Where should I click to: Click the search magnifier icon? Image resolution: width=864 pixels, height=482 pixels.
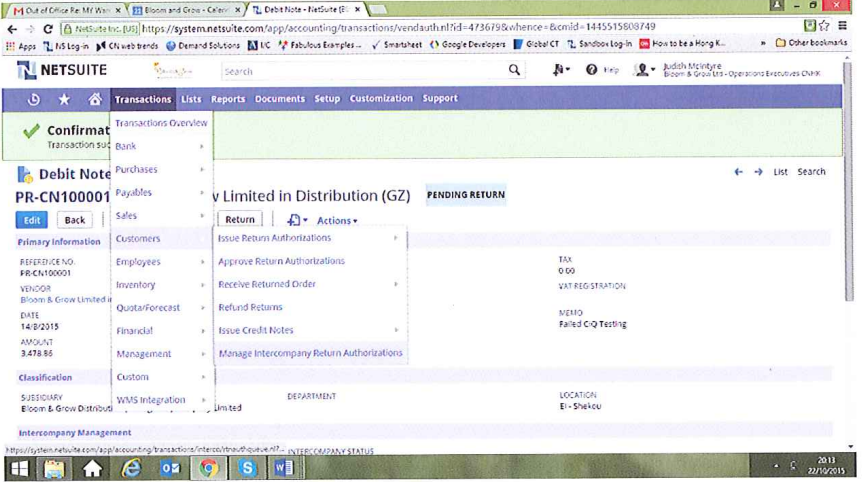click(x=514, y=70)
